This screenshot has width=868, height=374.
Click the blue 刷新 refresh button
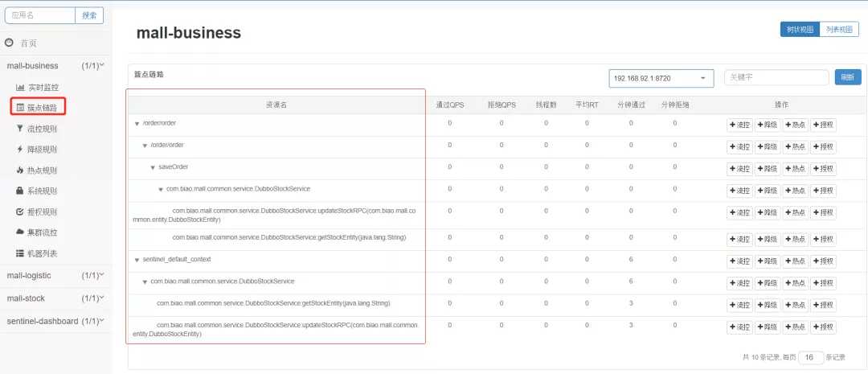(x=848, y=77)
